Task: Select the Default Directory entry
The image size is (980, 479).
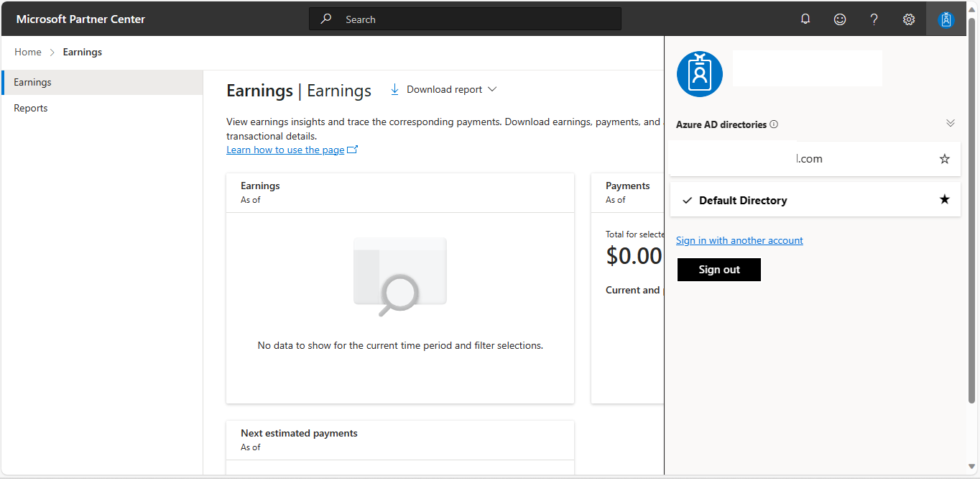Action: pyautogui.click(x=815, y=200)
